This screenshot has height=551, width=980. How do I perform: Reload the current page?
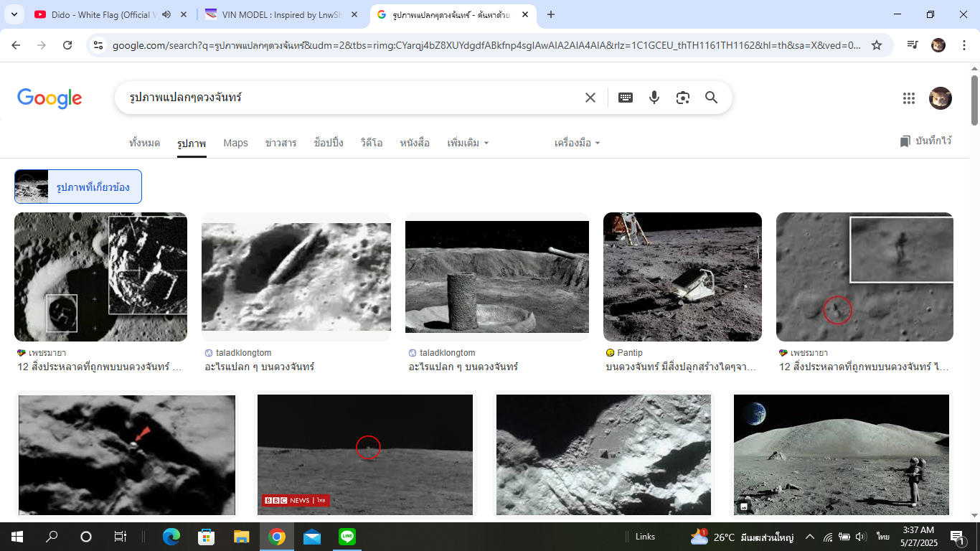pyautogui.click(x=67, y=45)
